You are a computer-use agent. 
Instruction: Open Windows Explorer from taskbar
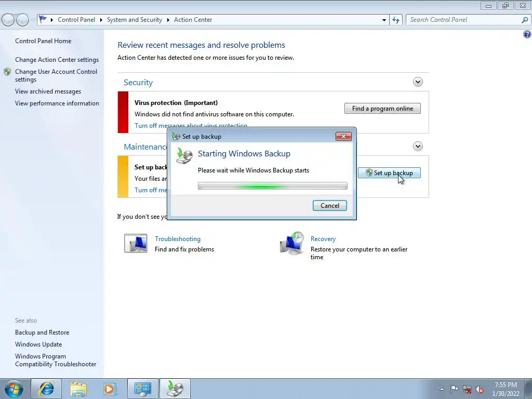(78, 389)
